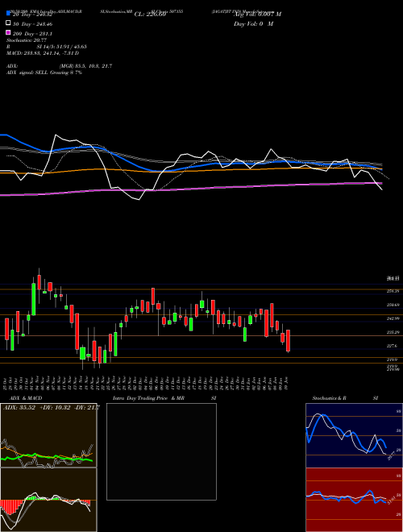Click the last red candlestick on the chart
This screenshot has width=403, height=532.
click(x=288, y=340)
